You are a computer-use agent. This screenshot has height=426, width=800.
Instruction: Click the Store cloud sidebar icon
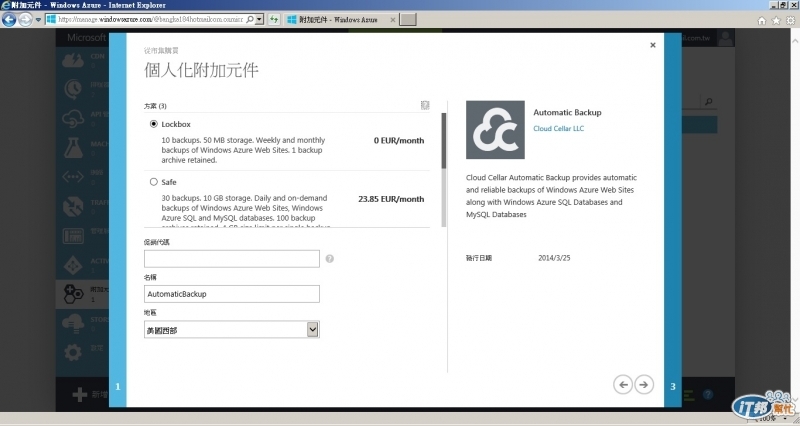[73, 323]
